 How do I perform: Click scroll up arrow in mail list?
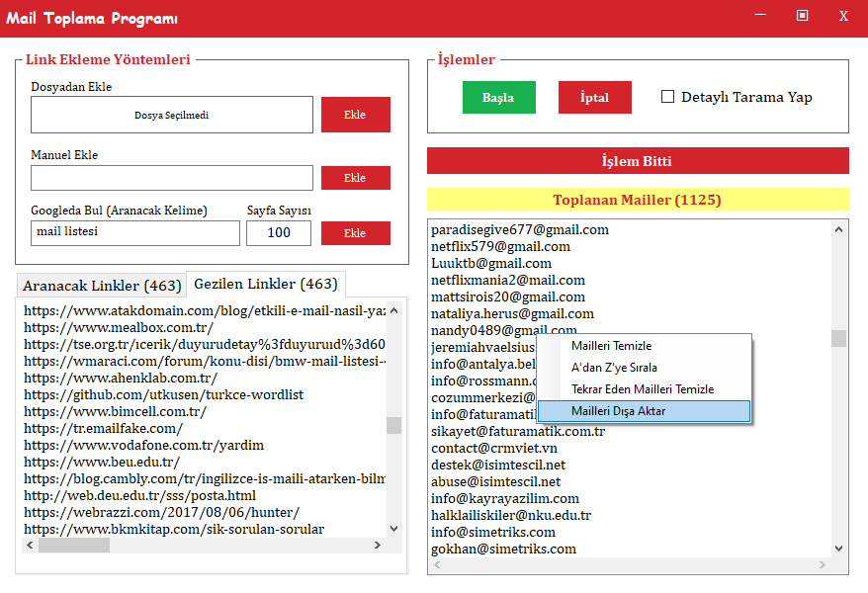pos(839,228)
